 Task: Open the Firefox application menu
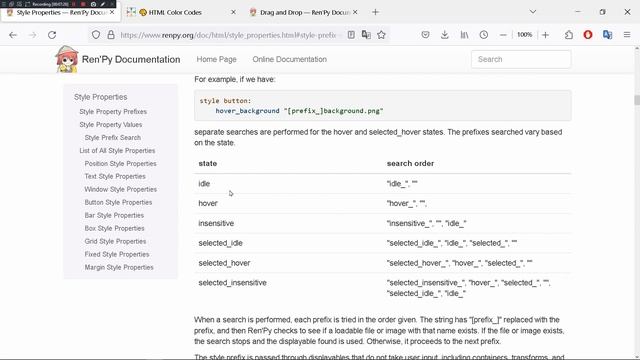click(627, 35)
